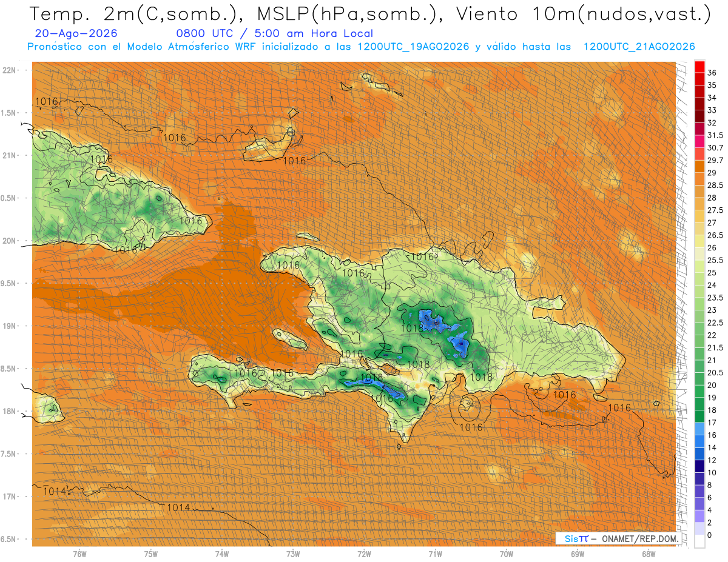Click the legend value '20.5'
The image size is (728, 562).
pos(715,373)
